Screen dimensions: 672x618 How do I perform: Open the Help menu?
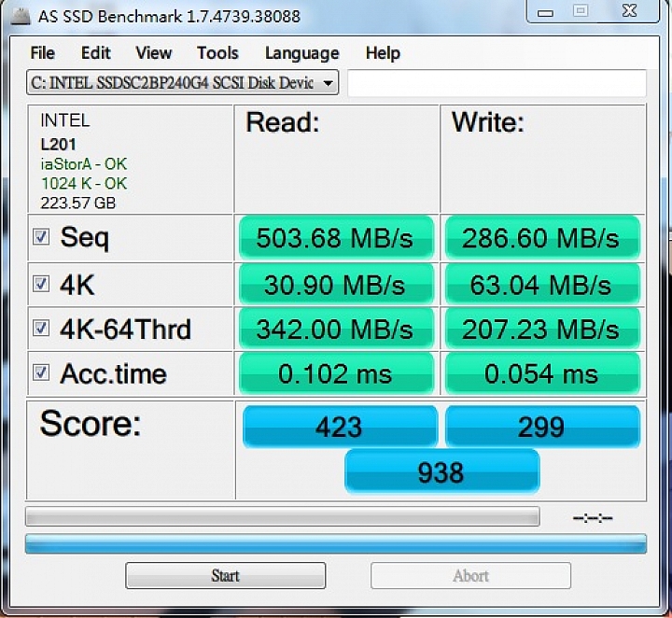383,53
